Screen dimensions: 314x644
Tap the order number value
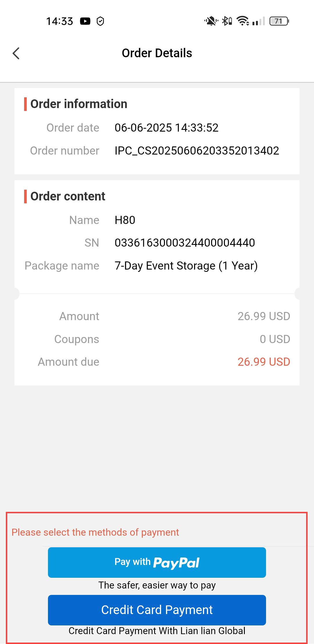(x=197, y=151)
